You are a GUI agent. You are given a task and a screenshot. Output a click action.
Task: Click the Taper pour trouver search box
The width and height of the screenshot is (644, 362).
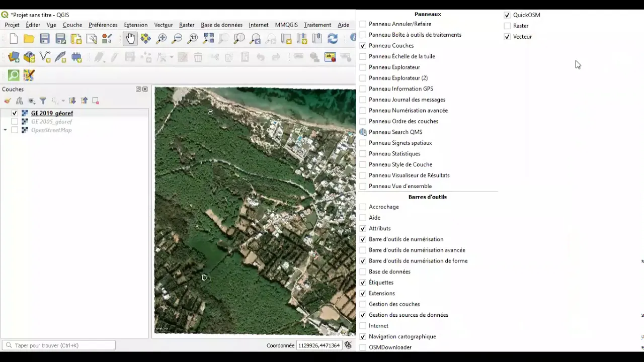59,345
